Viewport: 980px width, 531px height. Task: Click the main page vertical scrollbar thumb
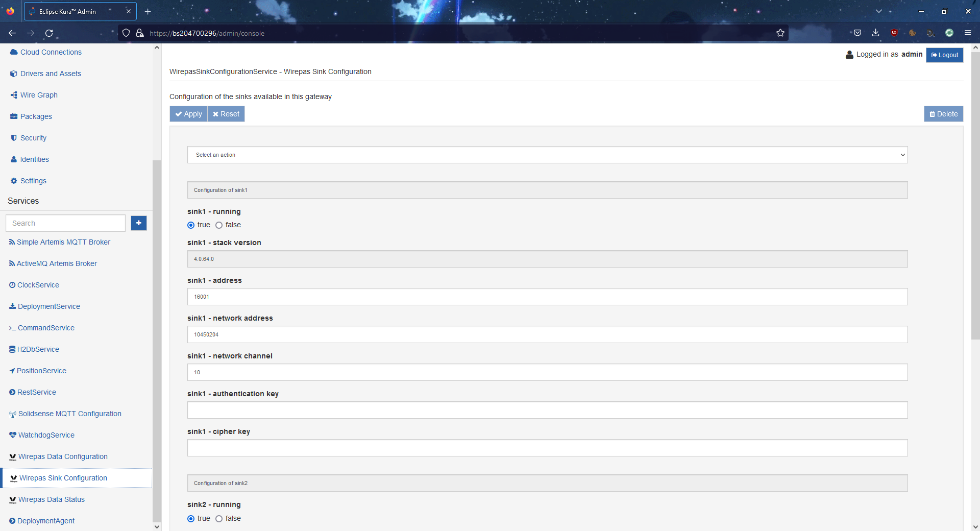coord(975,195)
